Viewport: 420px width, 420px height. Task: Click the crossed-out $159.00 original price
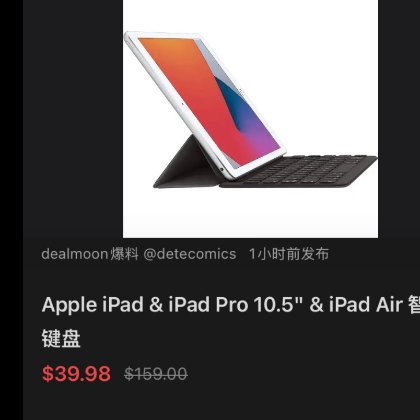click(156, 374)
